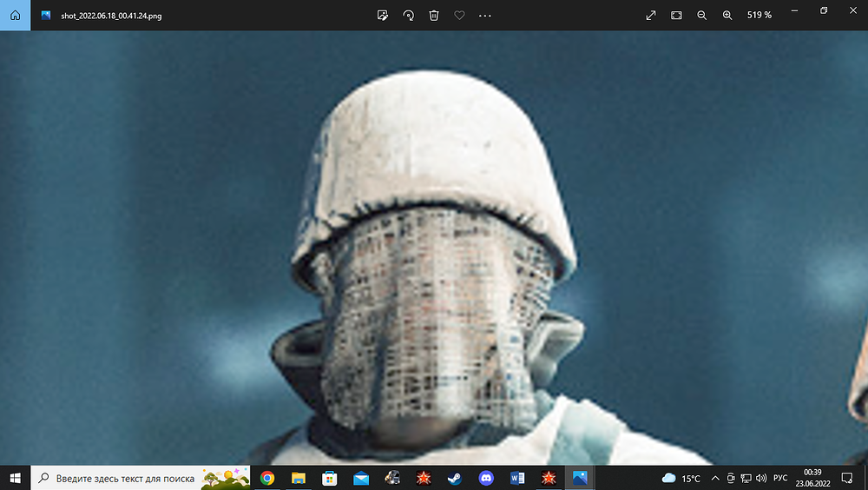
Task: Click the active Photos app taskbar icon
Action: pyautogui.click(x=580, y=478)
